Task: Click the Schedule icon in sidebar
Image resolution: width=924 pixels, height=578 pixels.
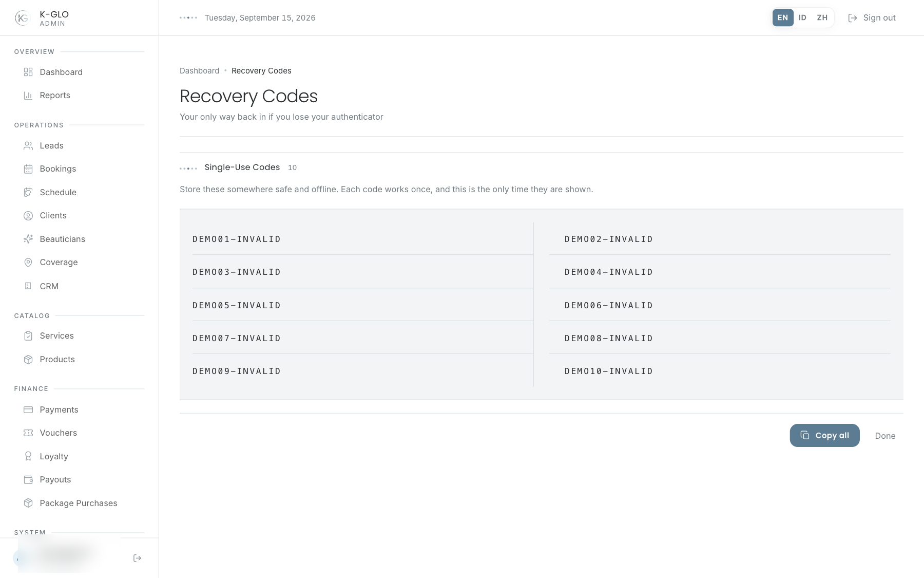Action: [28, 192]
